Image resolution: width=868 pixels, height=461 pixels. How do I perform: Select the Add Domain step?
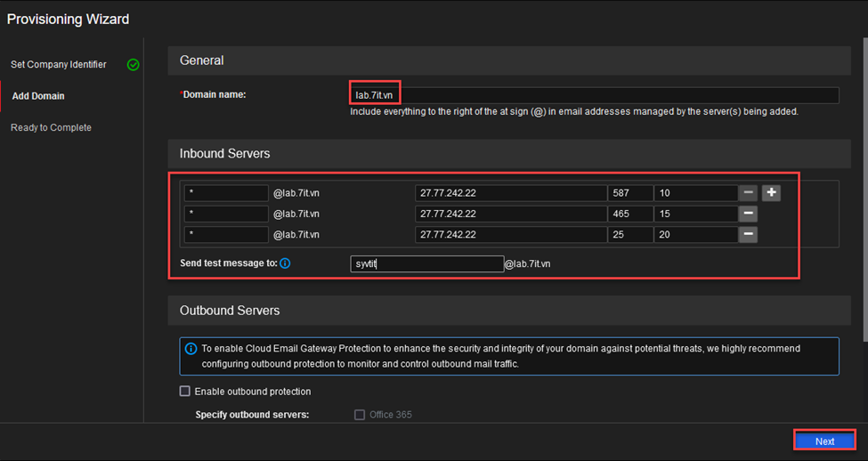pyautogui.click(x=38, y=96)
